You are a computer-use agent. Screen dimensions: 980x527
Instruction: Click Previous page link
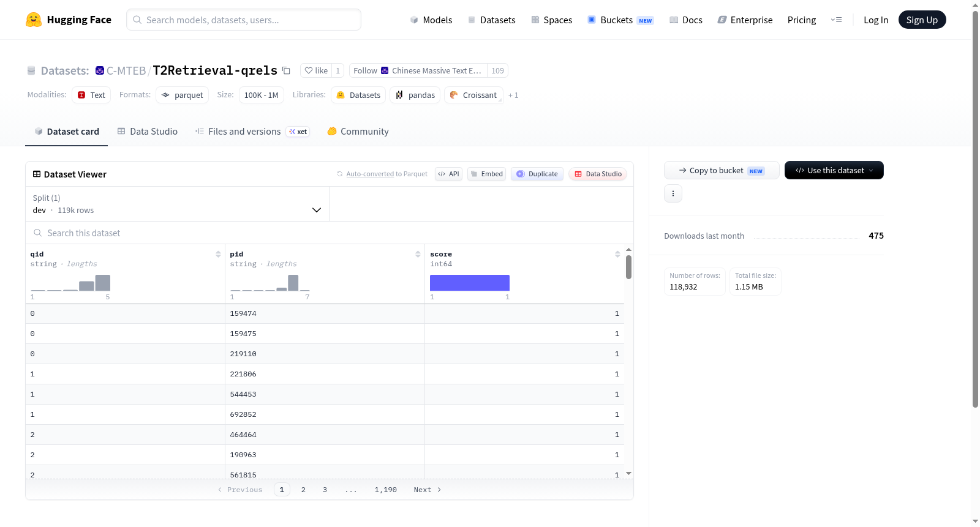(x=240, y=490)
